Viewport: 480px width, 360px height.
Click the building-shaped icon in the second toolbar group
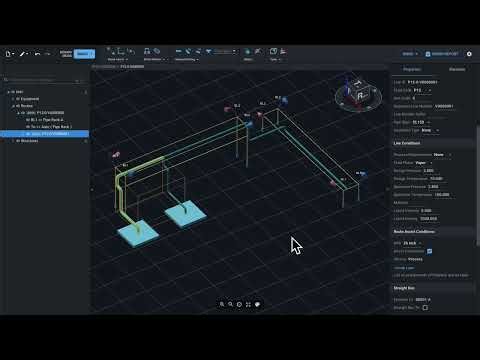147,51
